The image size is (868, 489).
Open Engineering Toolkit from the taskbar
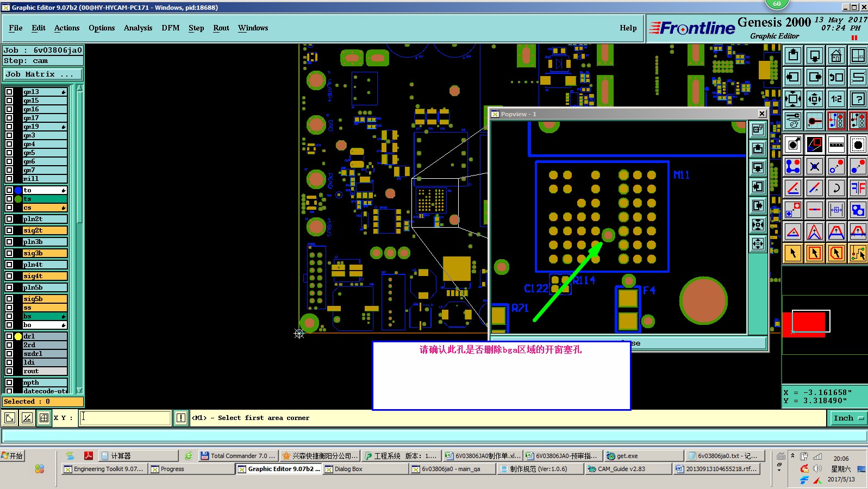(104, 469)
